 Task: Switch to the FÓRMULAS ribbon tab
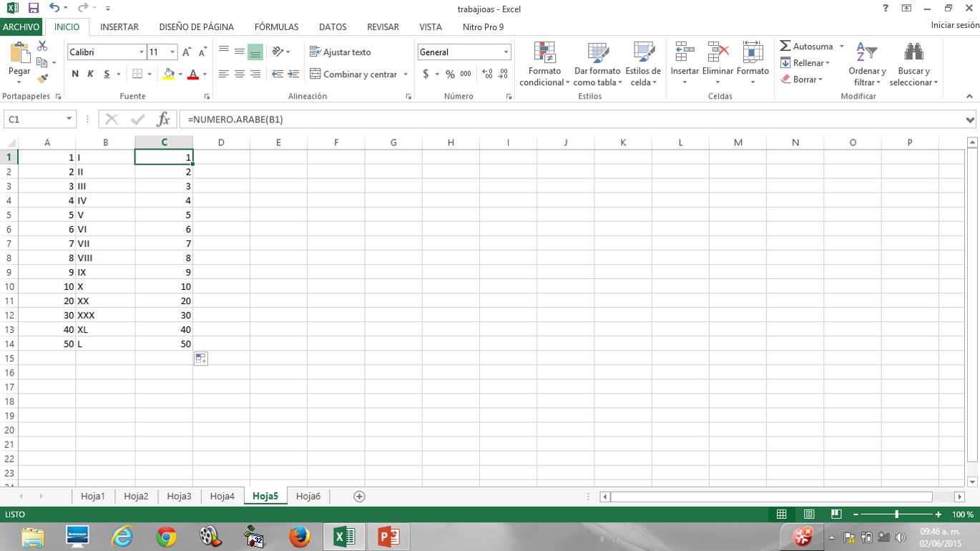tap(277, 27)
